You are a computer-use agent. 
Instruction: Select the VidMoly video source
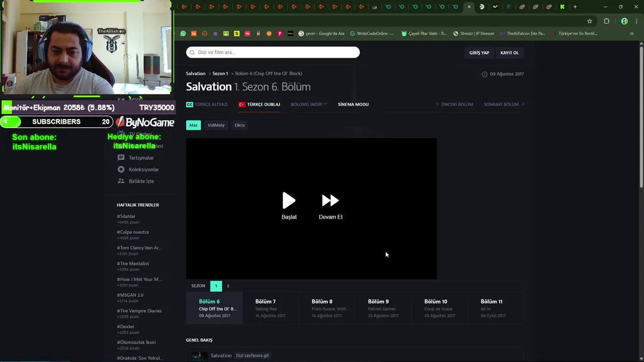click(216, 125)
